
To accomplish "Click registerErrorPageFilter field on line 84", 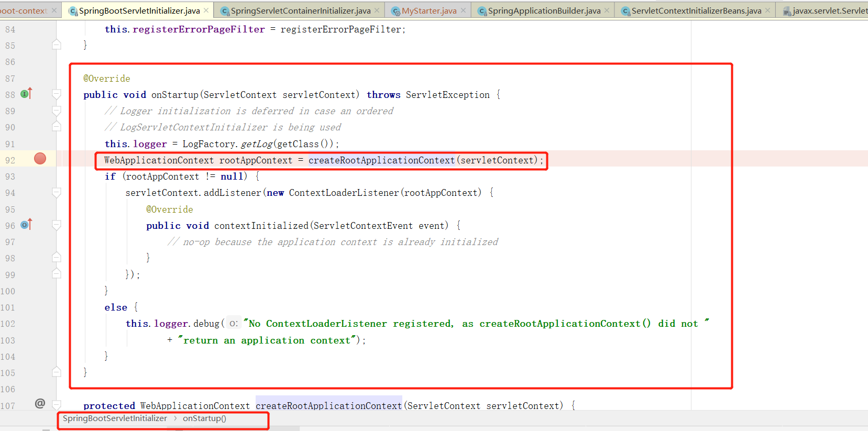I will click(x=199, y=29).
